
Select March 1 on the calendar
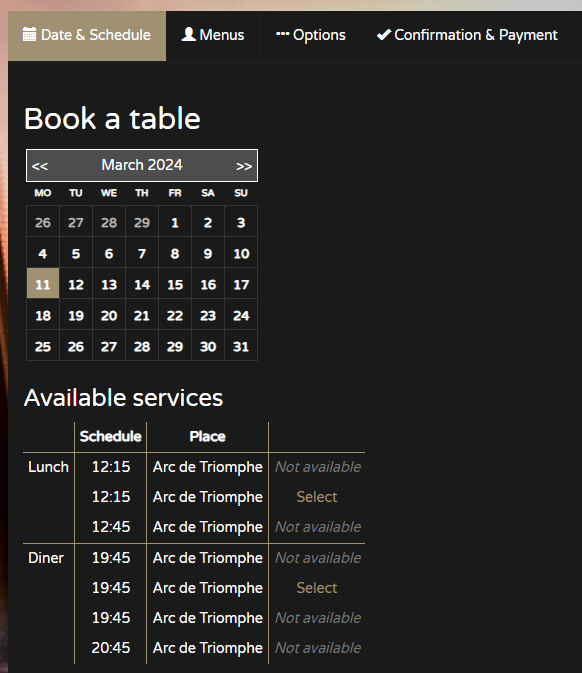pyautogui.click(x=175, y=221)
